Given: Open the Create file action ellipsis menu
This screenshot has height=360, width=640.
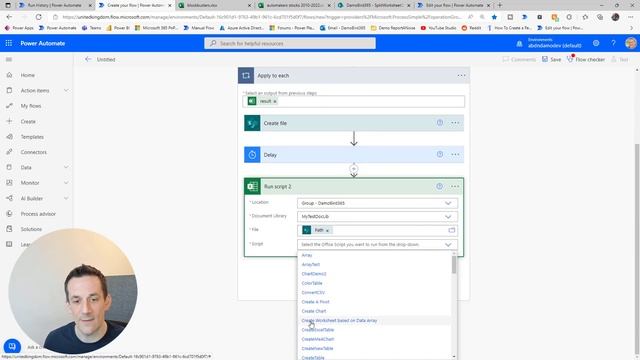Looking at the screenshot, I should tap(455, 123).
